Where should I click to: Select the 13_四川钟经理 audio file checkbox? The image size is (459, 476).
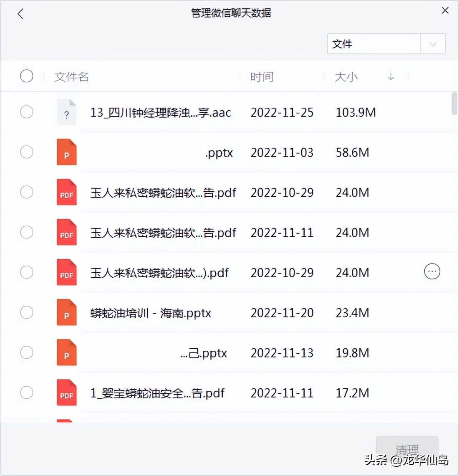[x=27, y=112]
